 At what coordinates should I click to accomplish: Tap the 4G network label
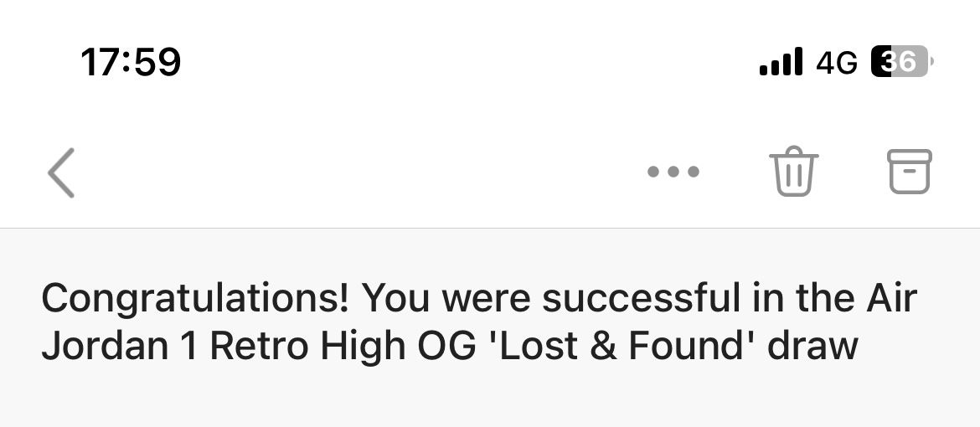pos(837,62)
